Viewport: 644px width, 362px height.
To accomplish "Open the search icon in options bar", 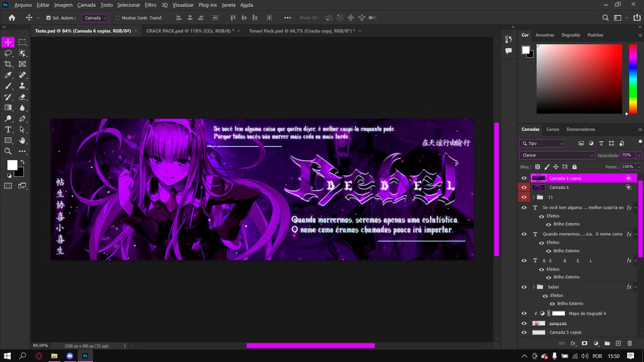I will 605,18.
